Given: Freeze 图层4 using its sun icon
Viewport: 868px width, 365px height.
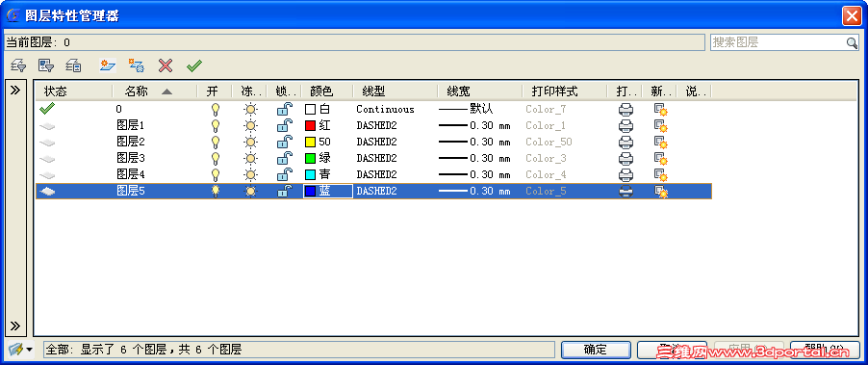Looking at the screenshot, I should (x=251, y=175).
